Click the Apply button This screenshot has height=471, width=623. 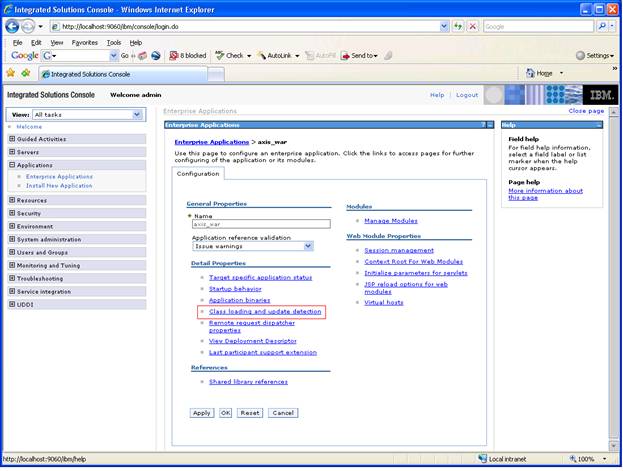click(x=202, y=413)
